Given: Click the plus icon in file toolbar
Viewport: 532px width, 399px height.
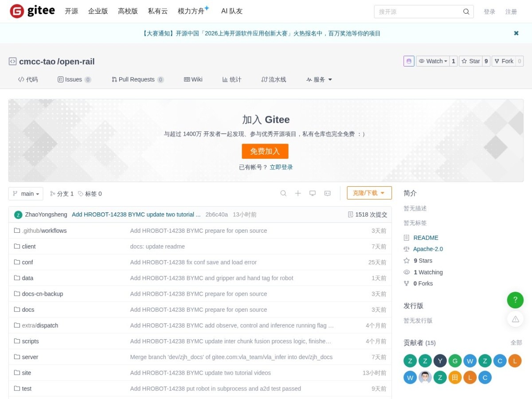Looking at the screenshot, I should tap(298, 193).
